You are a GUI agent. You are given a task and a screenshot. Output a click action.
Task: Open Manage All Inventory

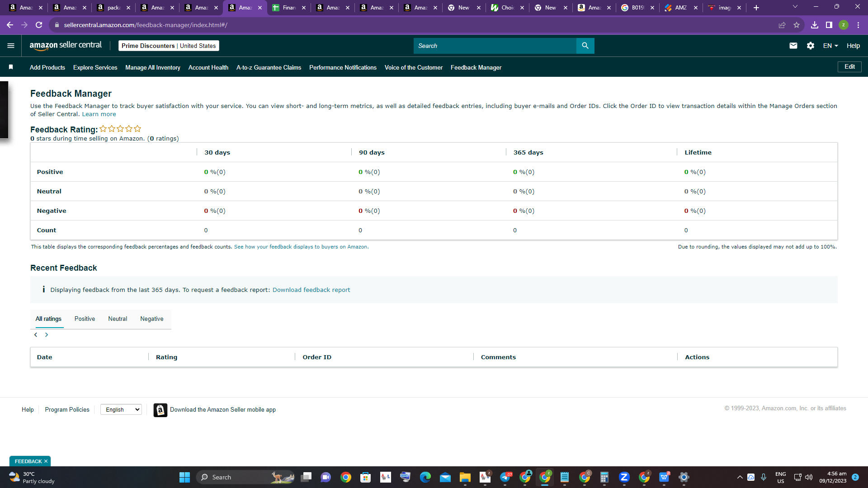pyautogui.click(x=153, y=67)
